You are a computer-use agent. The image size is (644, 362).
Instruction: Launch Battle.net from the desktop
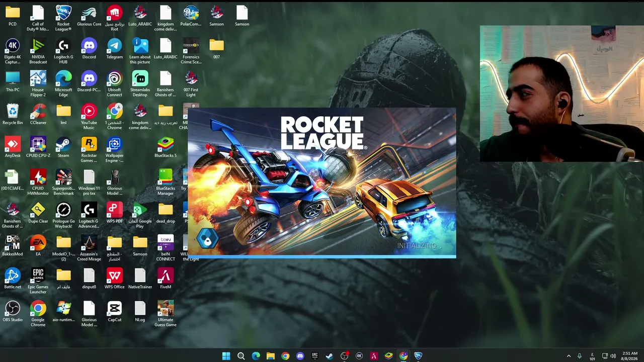point(13,279)
